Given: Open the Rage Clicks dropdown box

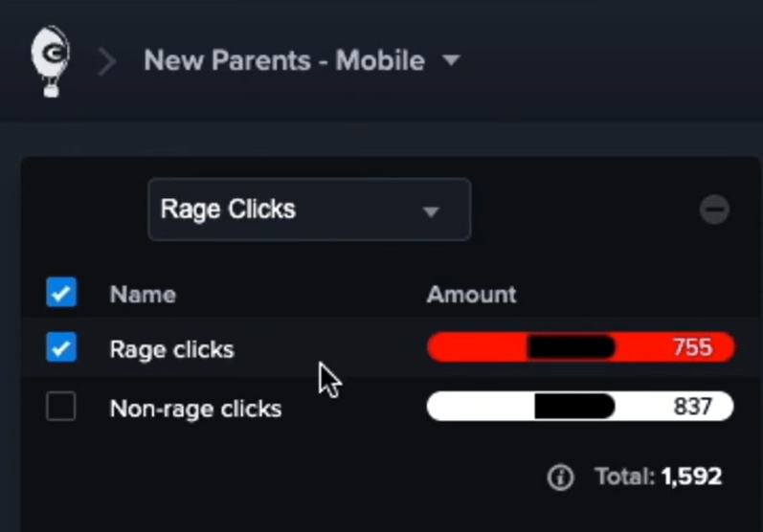Looking at the screenshot, I should [308, 210].
